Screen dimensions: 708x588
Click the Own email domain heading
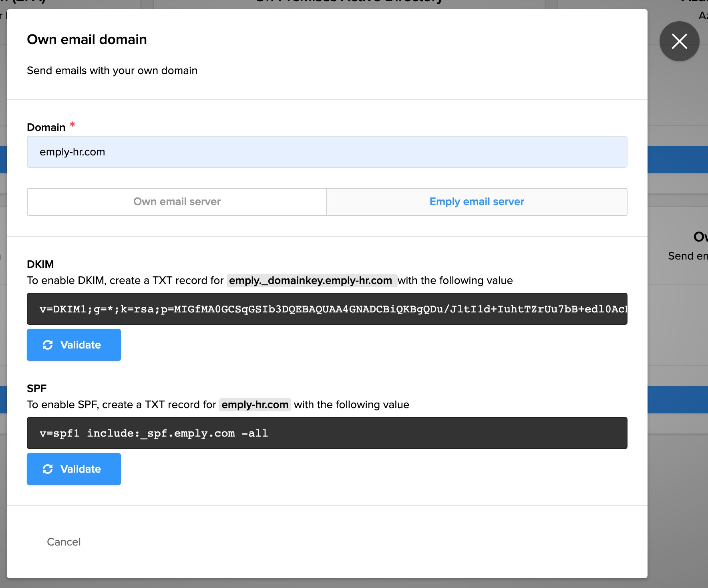(x=87, y=40)
